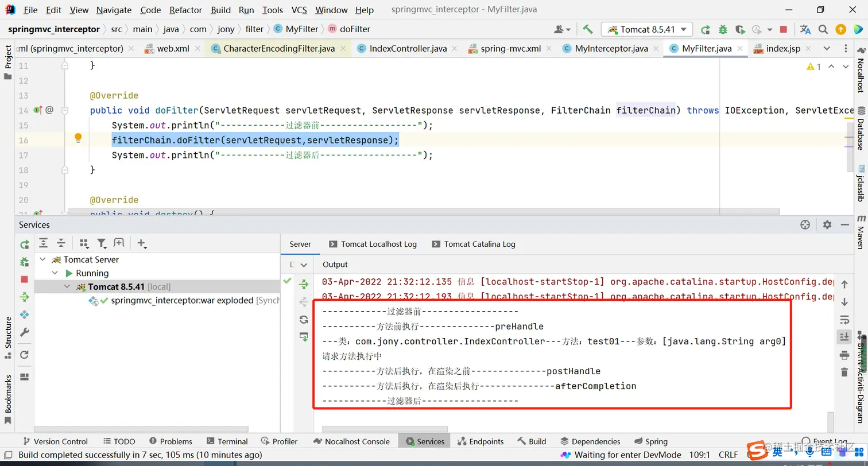The width and height of the screenshot is (868, 466).
Task: Print console output with printer icon
Action: [x=844, y=355]
